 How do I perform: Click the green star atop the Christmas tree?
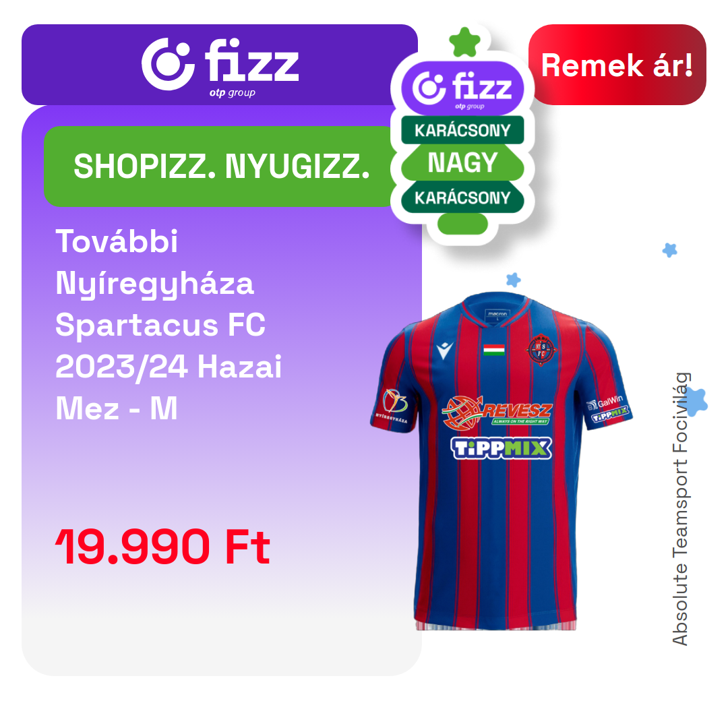point(464,42)
